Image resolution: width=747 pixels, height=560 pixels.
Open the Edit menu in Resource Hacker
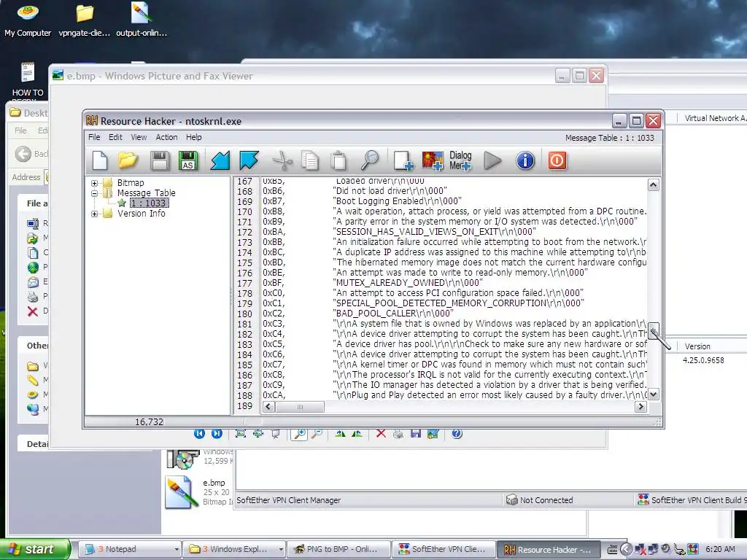point(115,137)
